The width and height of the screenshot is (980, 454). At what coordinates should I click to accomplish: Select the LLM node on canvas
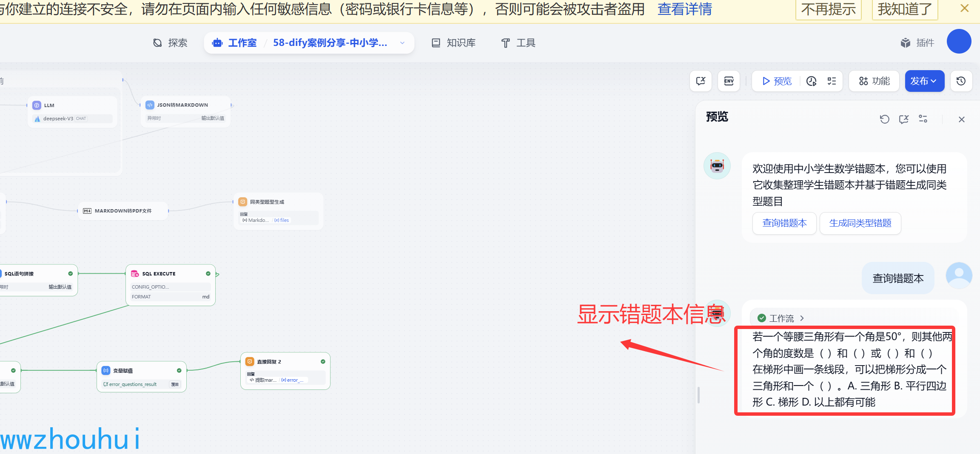[72, 111]
